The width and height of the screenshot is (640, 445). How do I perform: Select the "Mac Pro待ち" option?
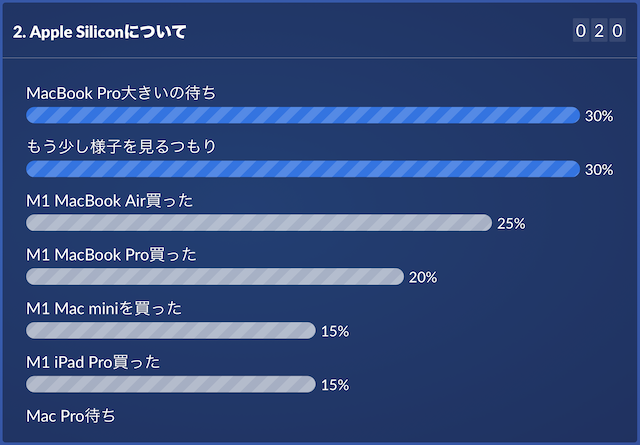71,415
